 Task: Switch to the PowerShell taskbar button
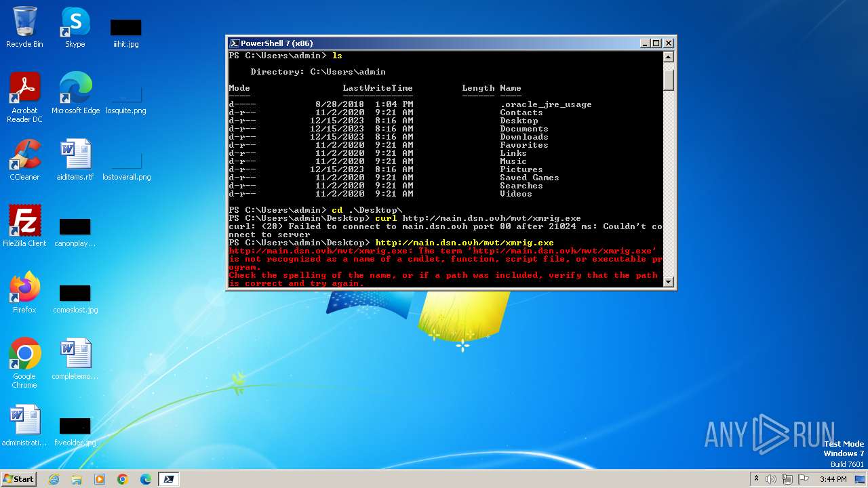(169, 479)
